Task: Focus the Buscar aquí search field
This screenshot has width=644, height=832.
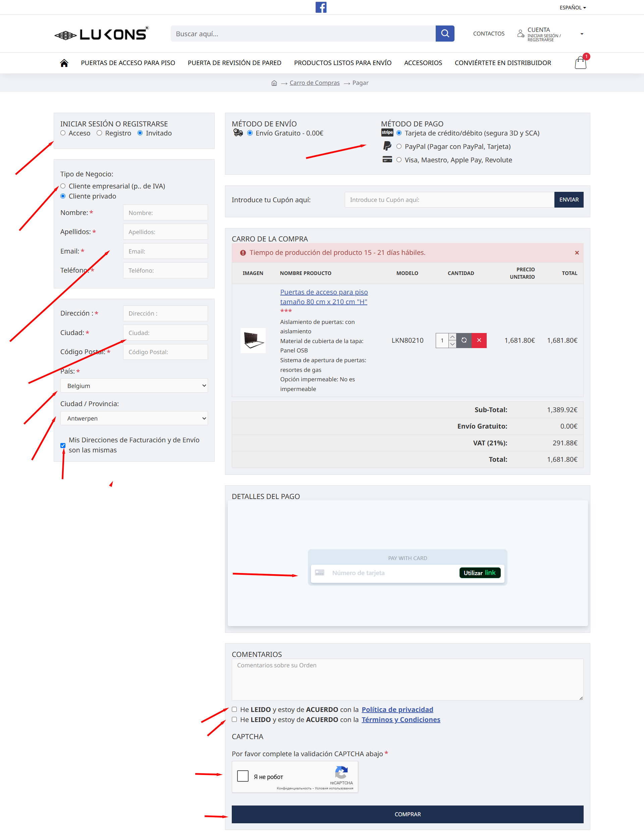Action: (303, 34)
